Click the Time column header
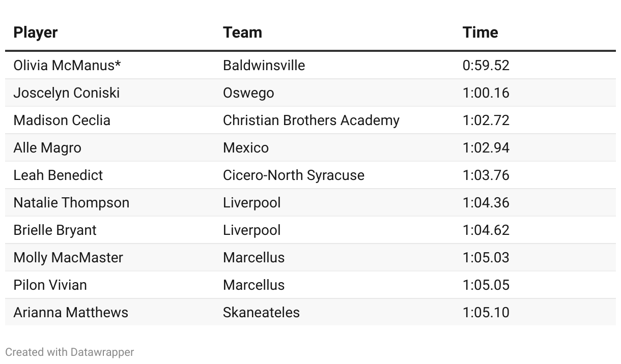 pyautogui.click(x=480, y=33)
